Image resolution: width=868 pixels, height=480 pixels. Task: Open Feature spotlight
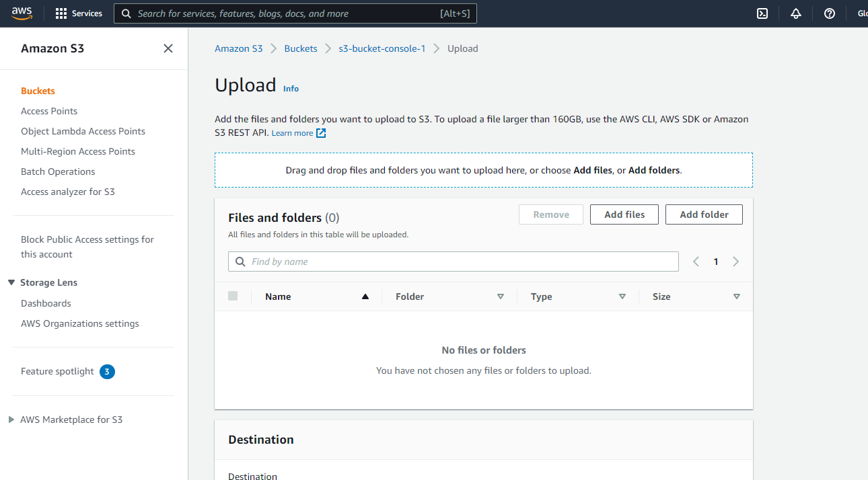pos(57,371)
